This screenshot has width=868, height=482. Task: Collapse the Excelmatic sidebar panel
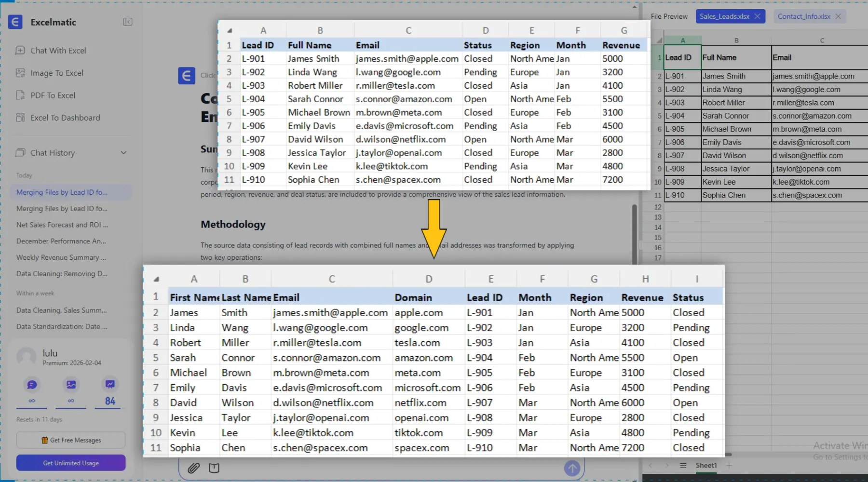(x=127, y=22)
